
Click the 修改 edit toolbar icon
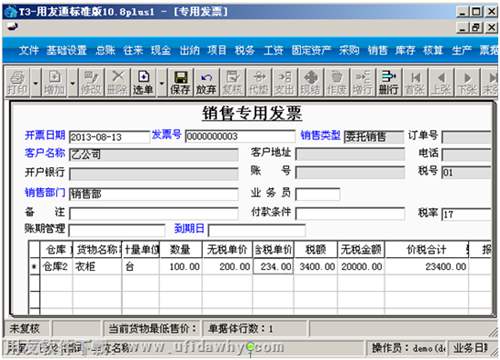(91, 83)
